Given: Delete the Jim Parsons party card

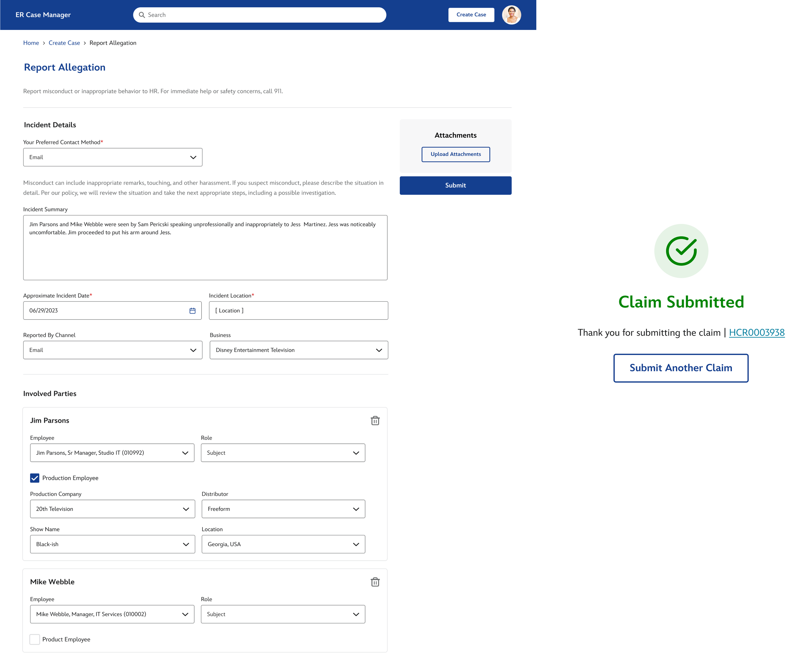Looking at the screenshot, I should click(x=375, y=420).
